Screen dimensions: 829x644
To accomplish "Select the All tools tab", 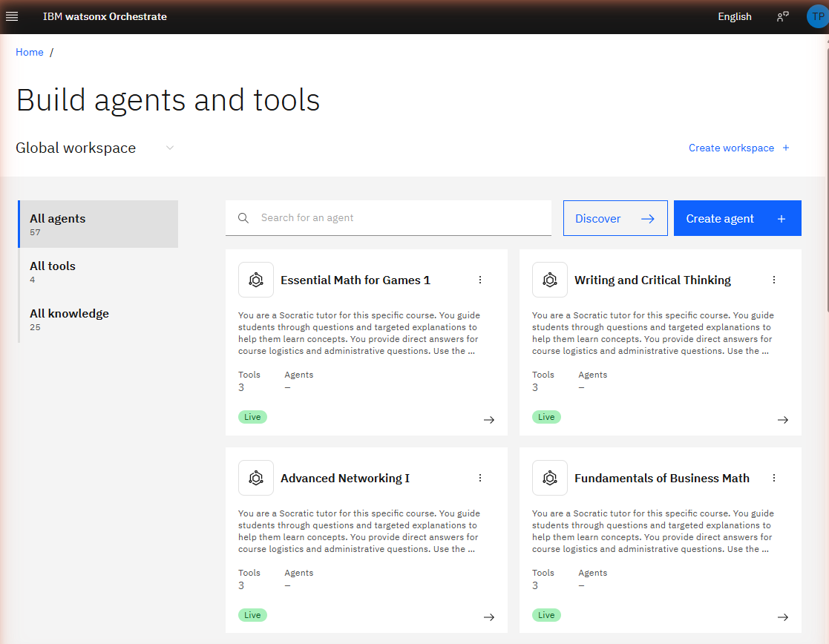I will pos(99,272).
